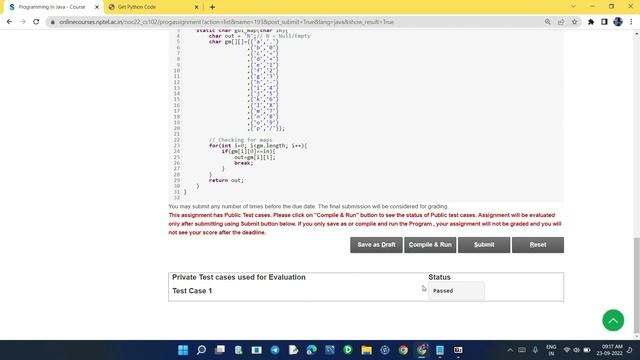
Task: Click the Passed status field
Action: coord(456,291)
